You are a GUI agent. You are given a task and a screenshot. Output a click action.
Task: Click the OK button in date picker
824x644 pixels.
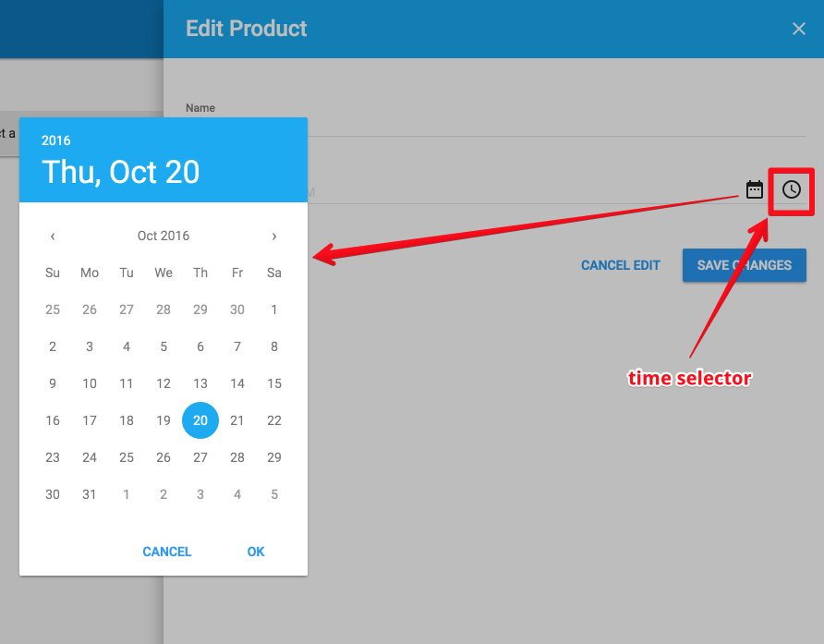[x=256, y=552]
